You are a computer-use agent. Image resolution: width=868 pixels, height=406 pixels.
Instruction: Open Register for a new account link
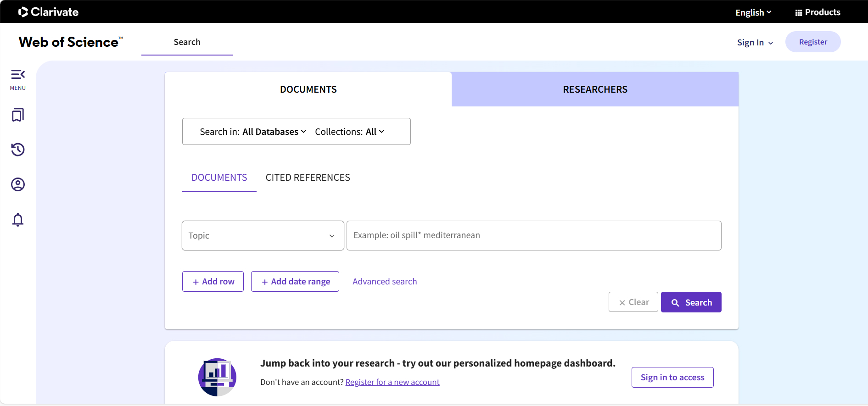coord(392,382)
